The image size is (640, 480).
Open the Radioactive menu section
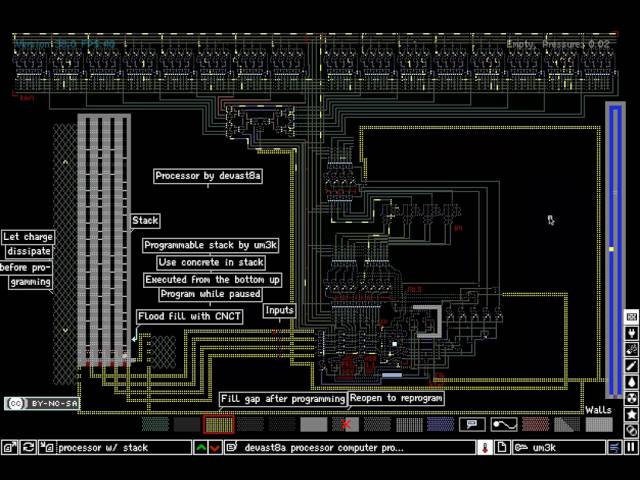point(631,398)
